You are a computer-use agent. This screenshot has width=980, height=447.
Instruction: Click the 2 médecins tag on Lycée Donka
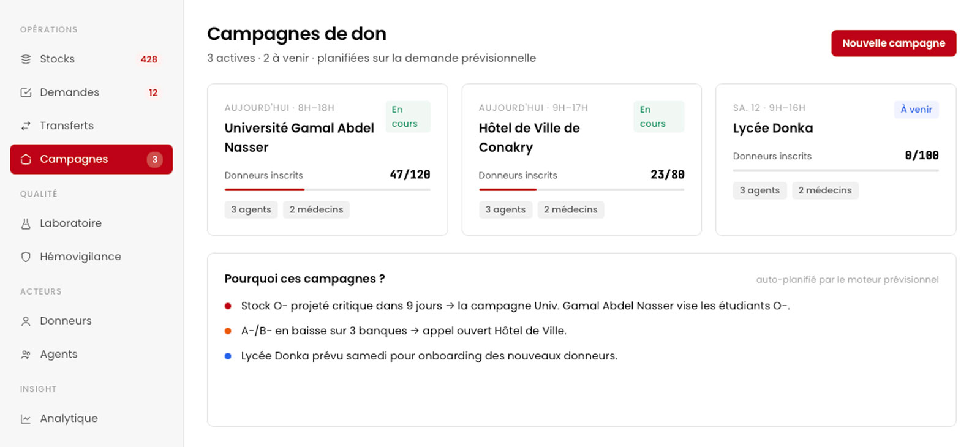click(x=825, y=190)
